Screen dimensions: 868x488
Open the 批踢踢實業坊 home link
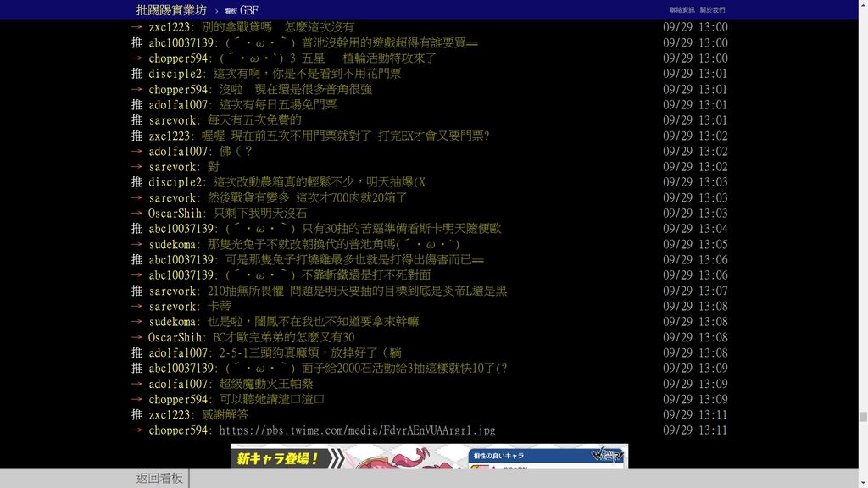click(x=171, y=10)
